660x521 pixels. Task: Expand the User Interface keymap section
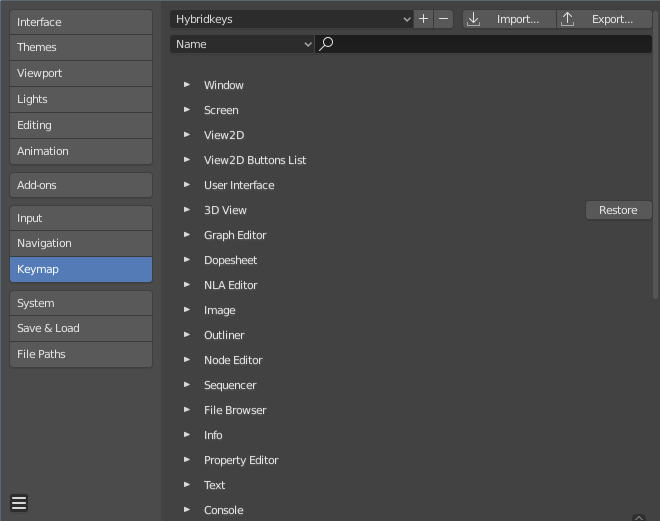[187, 185]
